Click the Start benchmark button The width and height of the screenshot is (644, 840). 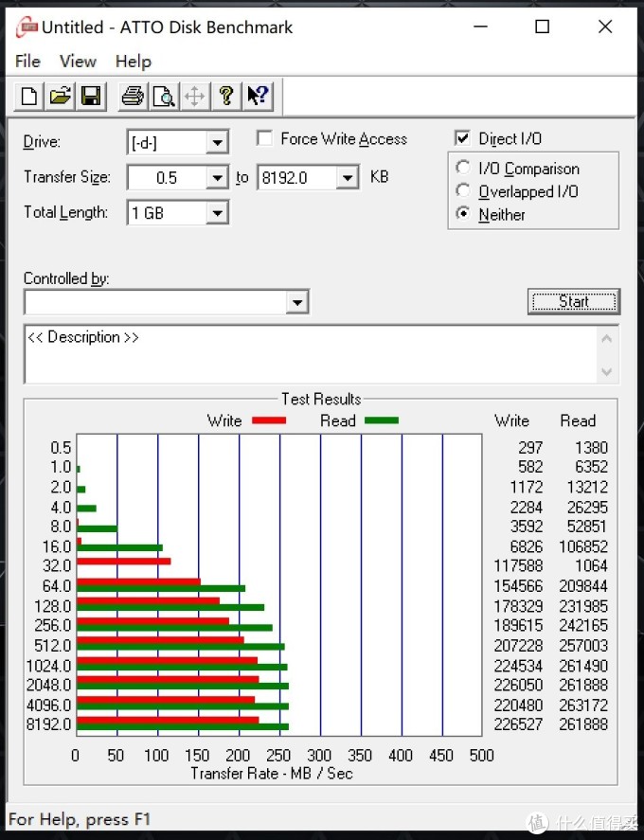tap(574, 301)
